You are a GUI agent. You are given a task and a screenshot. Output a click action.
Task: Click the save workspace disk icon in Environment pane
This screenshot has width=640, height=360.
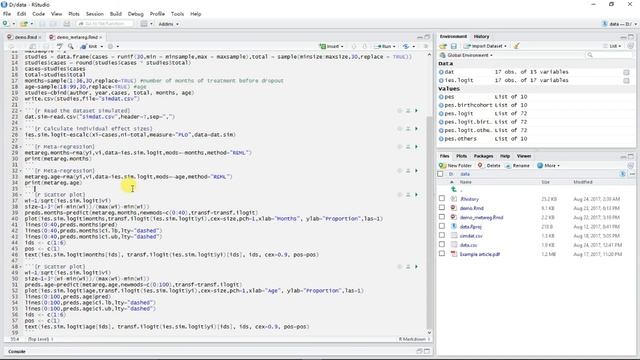pos(453,46)
